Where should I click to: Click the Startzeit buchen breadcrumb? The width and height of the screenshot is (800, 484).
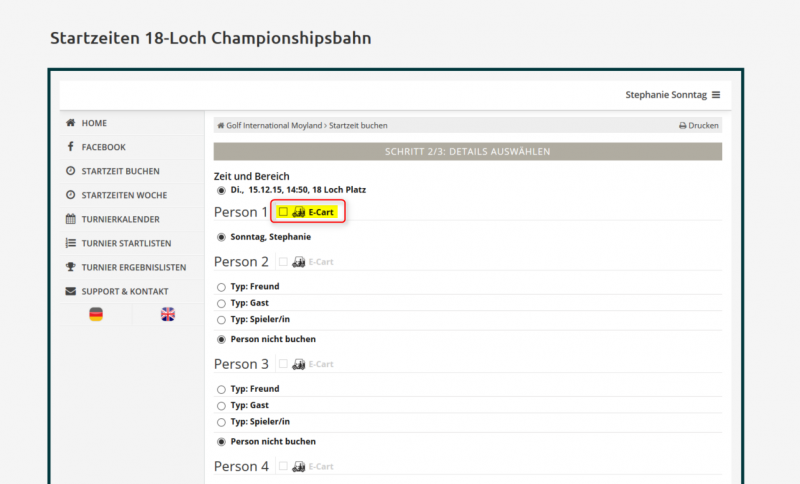[358, 125]
